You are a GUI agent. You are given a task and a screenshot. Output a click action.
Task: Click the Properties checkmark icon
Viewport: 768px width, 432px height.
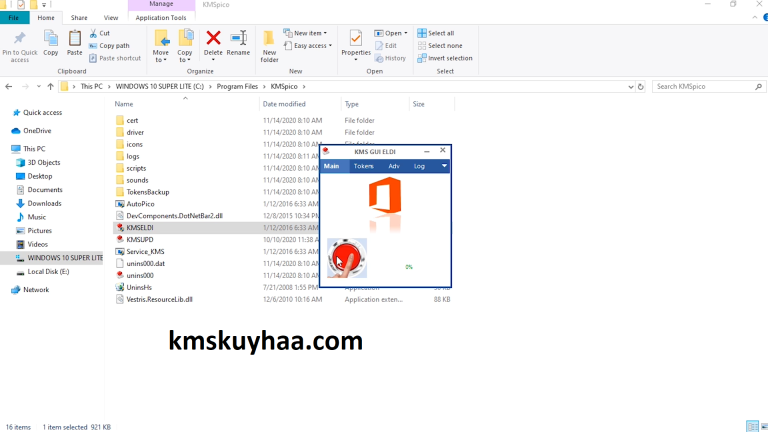[356, 38]
